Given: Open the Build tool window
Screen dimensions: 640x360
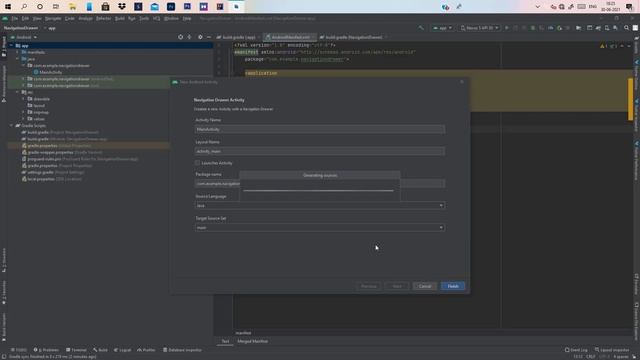Looking at the screenshot, I should [100, 350].
